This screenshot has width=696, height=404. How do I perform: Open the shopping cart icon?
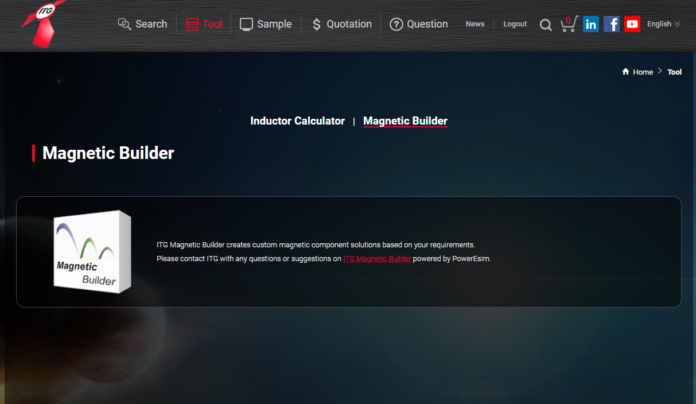[569, 24]
